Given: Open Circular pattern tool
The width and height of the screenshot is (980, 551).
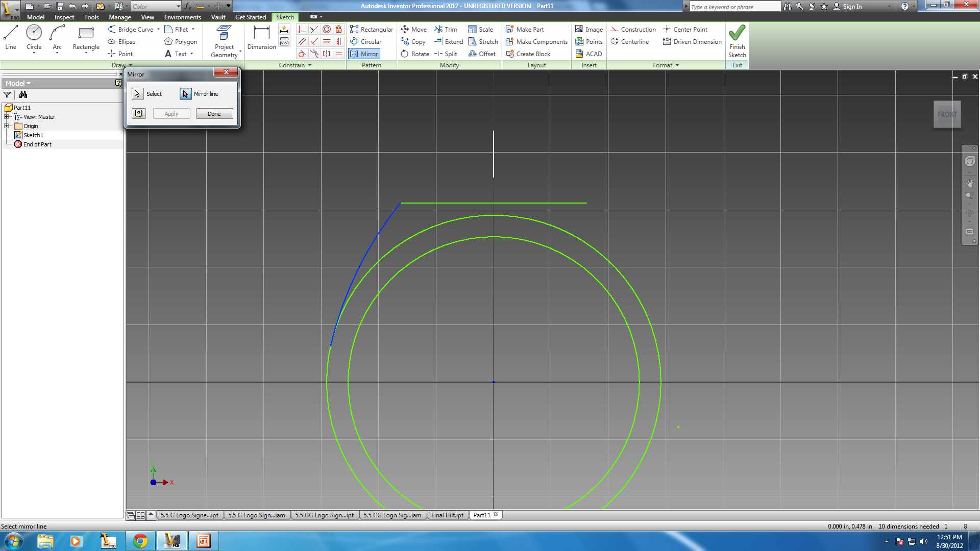Looking at the screenshot, I should 365,42.
